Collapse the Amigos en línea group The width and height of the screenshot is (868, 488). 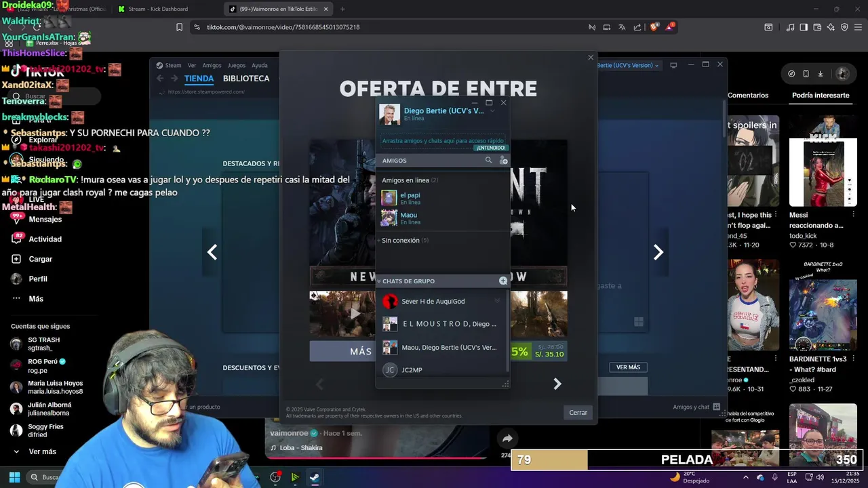coord(410,180)
